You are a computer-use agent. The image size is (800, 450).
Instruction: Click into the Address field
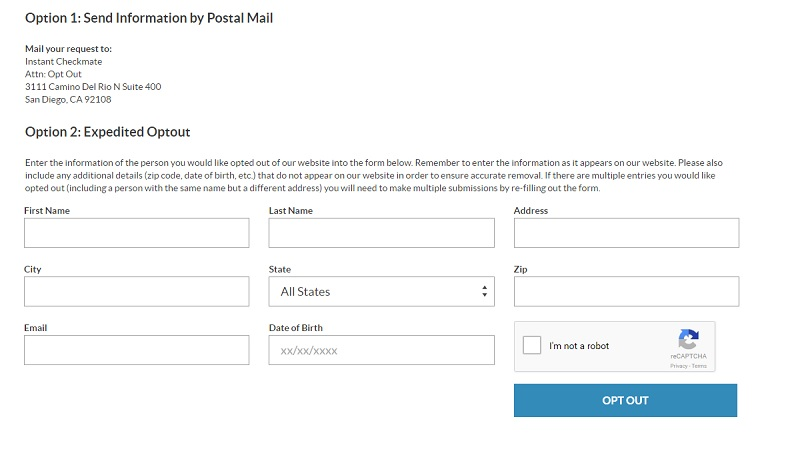pos(626,233)
